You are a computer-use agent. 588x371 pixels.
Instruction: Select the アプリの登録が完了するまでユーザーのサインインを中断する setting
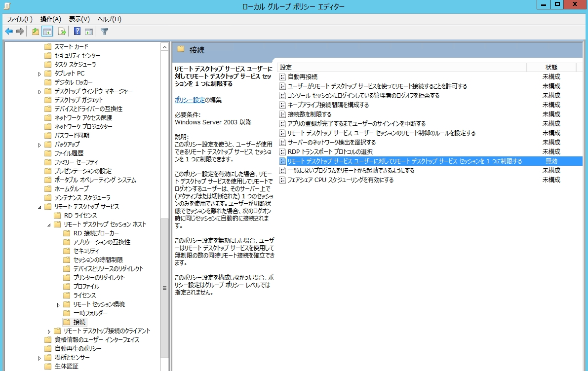[x=356, y=124]
